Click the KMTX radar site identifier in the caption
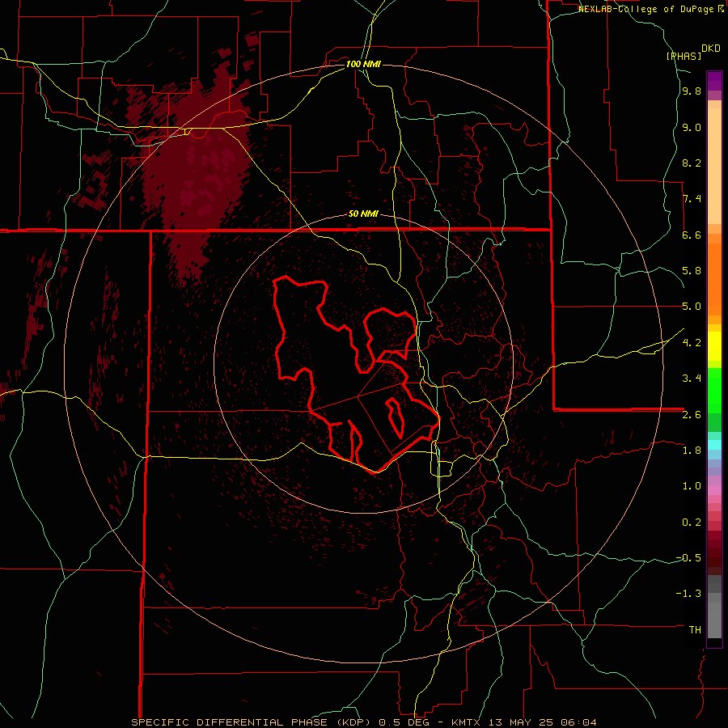The height and width of the screenshot is (728, 728). click(467, 722)
